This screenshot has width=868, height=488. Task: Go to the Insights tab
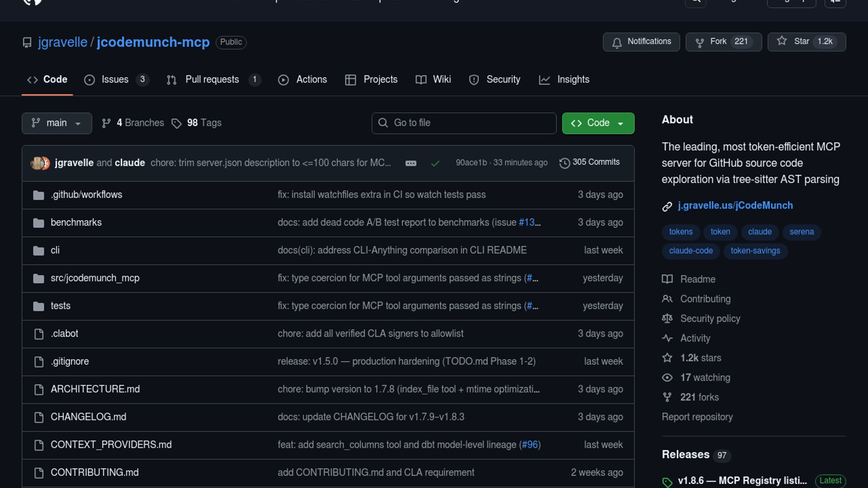coord(573,80)
